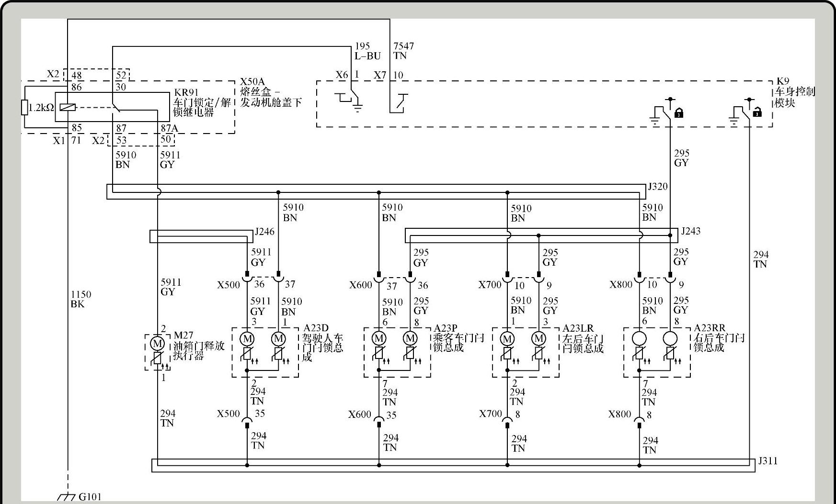Click the 1150 BK wire label
The image size is (836, 504).
[80, 299]
